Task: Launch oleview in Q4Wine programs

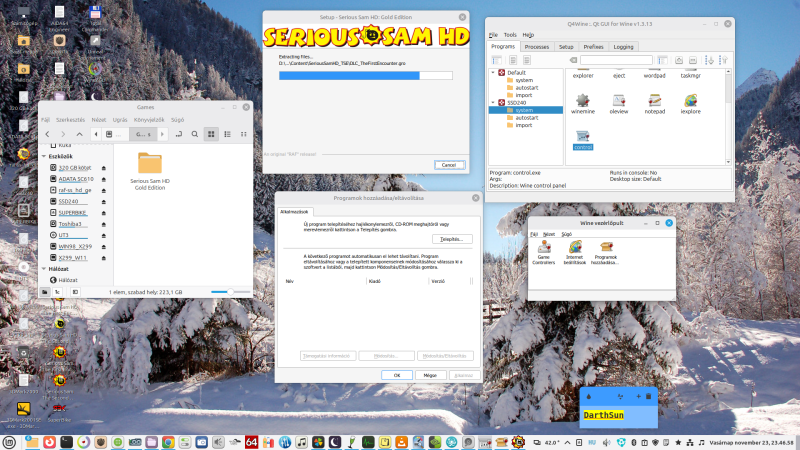Action: tap(619, 104)
